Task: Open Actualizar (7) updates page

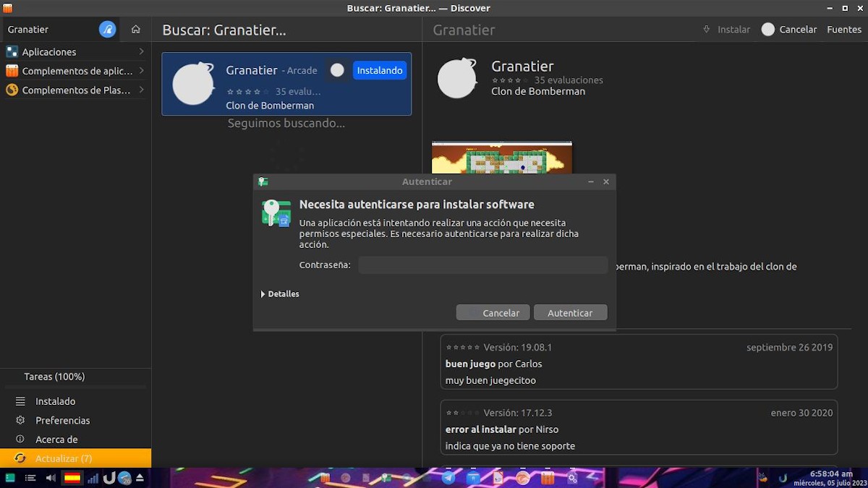Action: pos(75,458)
